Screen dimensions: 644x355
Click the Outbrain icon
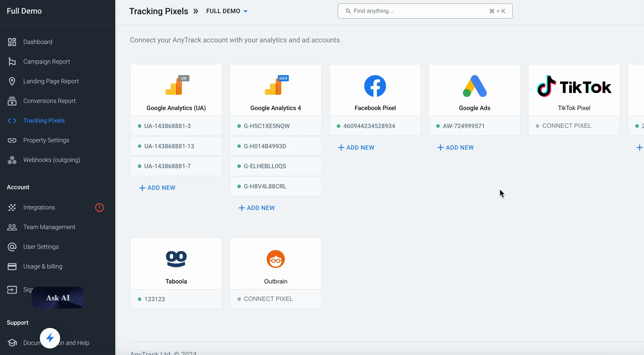pyautogui.click(x=276, y=258)
